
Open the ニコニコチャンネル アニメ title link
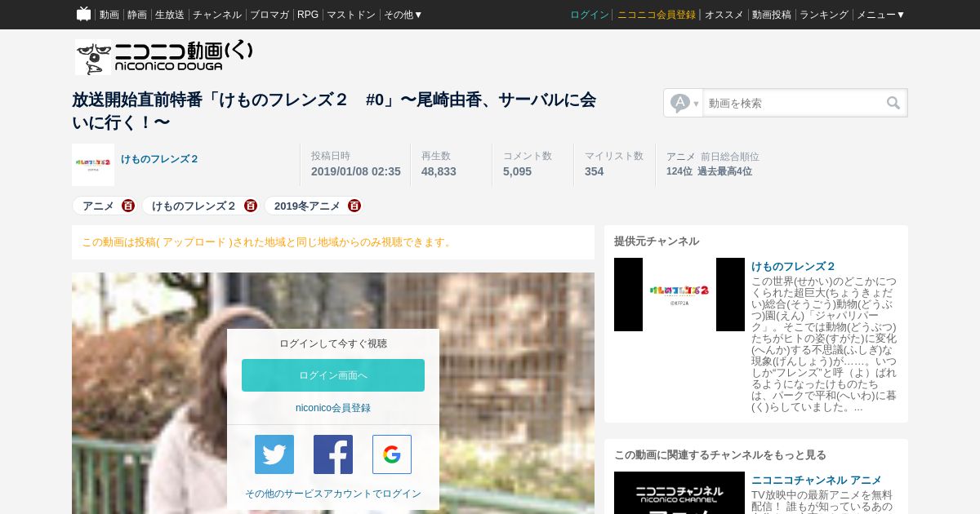point(817,480)
